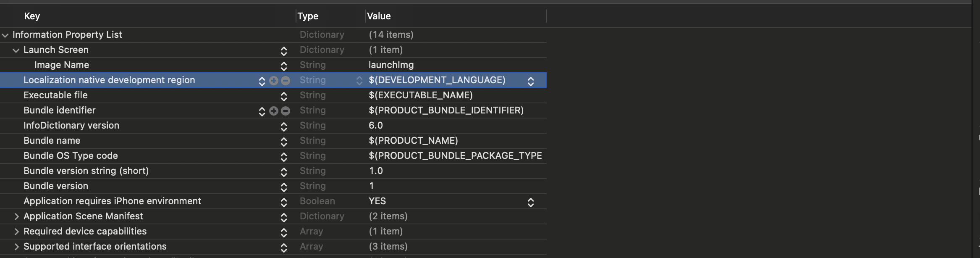
Task: Open key stepper for Launch Screen row
Action: [284, 51]
